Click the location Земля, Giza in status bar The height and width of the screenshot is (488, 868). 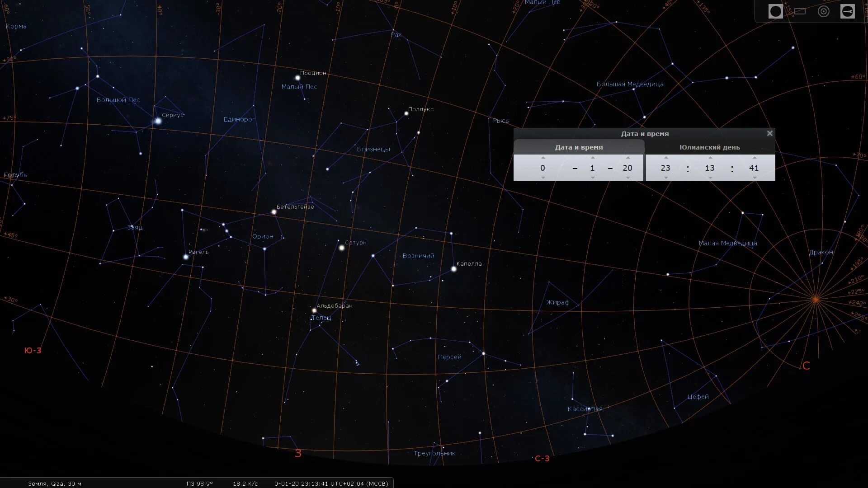pyautogui.click(x=55, y=483)
